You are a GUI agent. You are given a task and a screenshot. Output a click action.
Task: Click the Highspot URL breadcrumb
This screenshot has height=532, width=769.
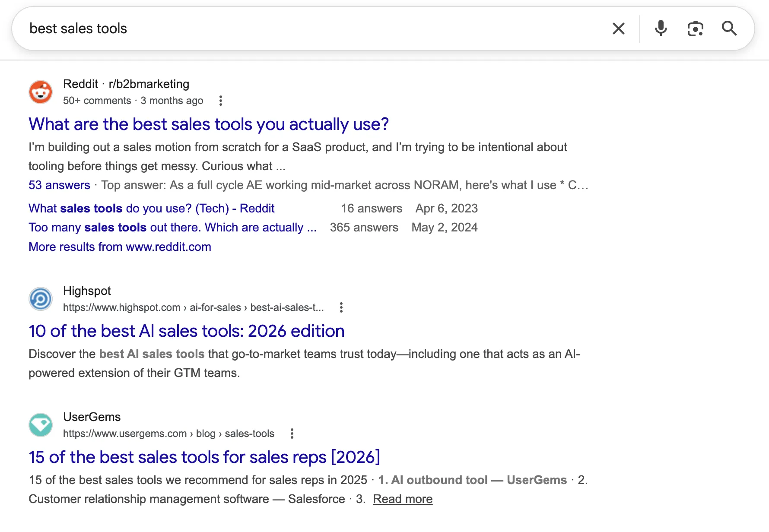193,307
